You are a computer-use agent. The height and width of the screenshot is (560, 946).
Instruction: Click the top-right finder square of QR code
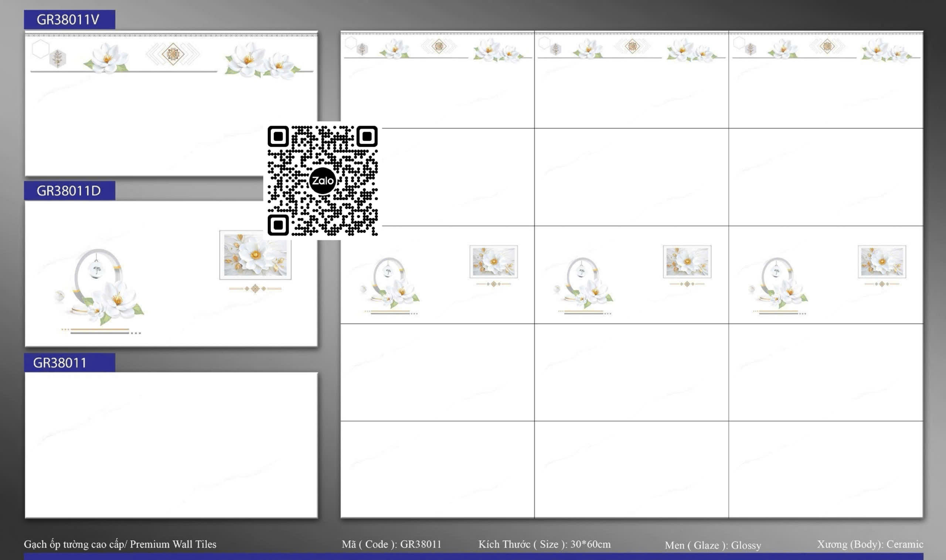coord(367,136)
